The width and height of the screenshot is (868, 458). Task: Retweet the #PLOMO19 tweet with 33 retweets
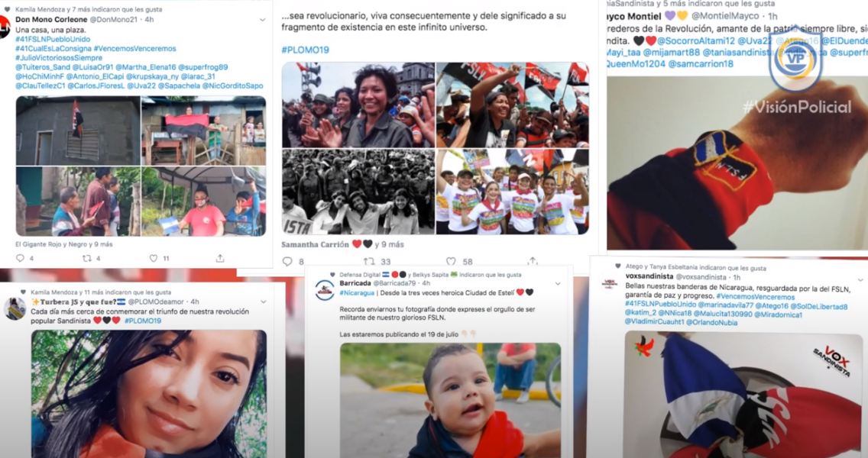369,262
